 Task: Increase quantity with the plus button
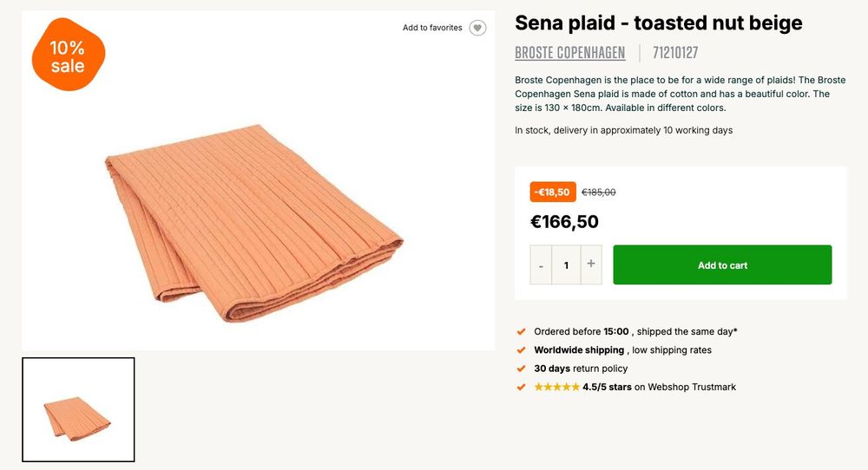point(590,264)
